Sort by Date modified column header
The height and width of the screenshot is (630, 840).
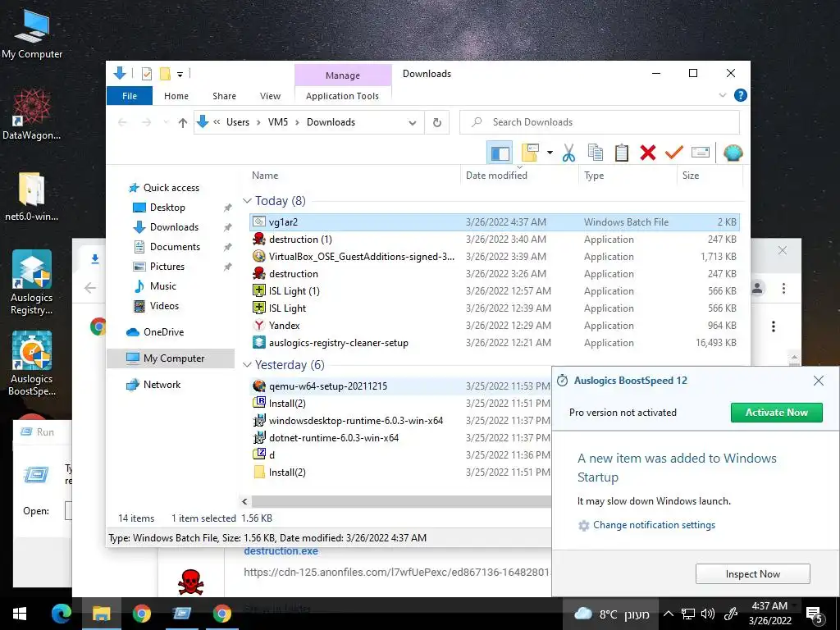[519, 176]
